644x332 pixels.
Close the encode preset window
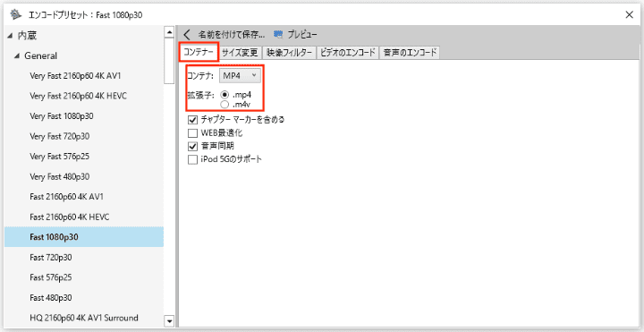pos(629,15)
